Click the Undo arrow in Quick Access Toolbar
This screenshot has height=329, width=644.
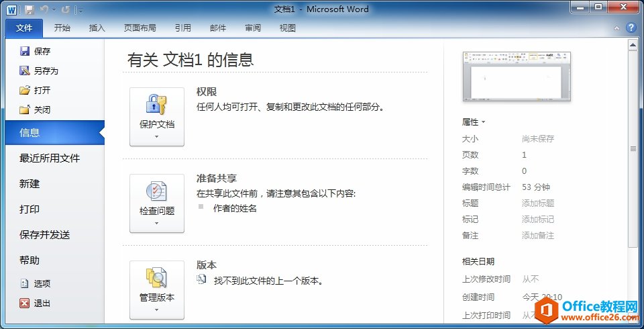click(x=44, y=9)
